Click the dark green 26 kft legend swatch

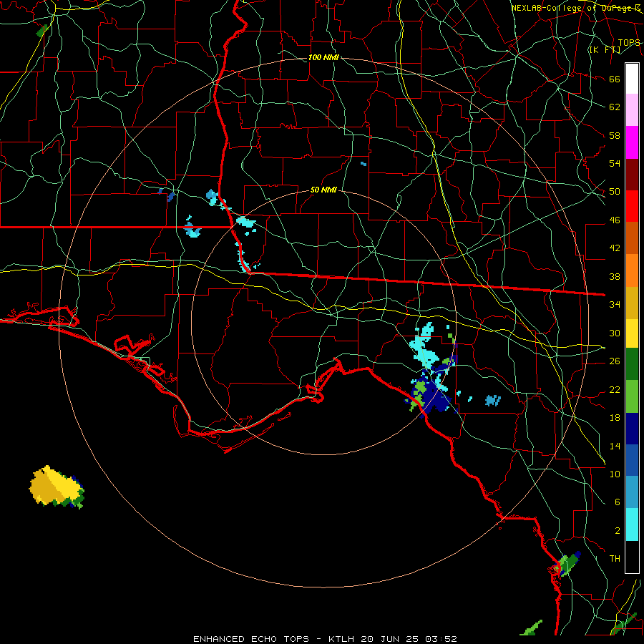click(x=632, y=364)
